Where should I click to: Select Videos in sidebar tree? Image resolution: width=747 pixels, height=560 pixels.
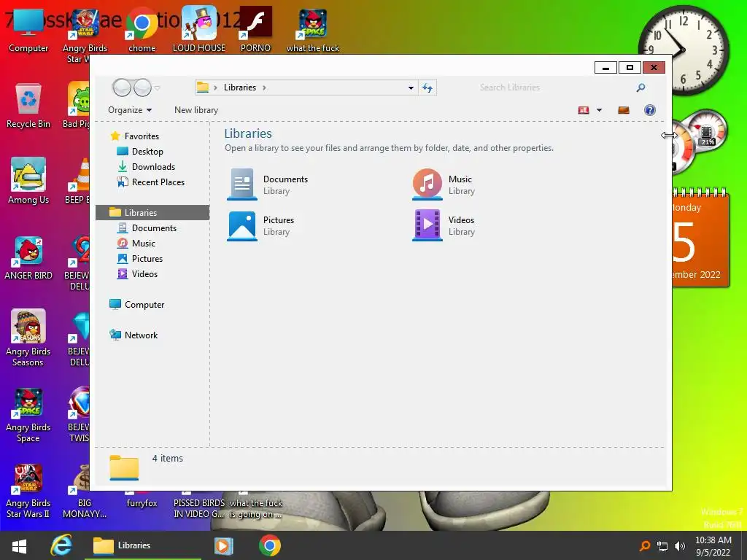[x=137, y=274]
